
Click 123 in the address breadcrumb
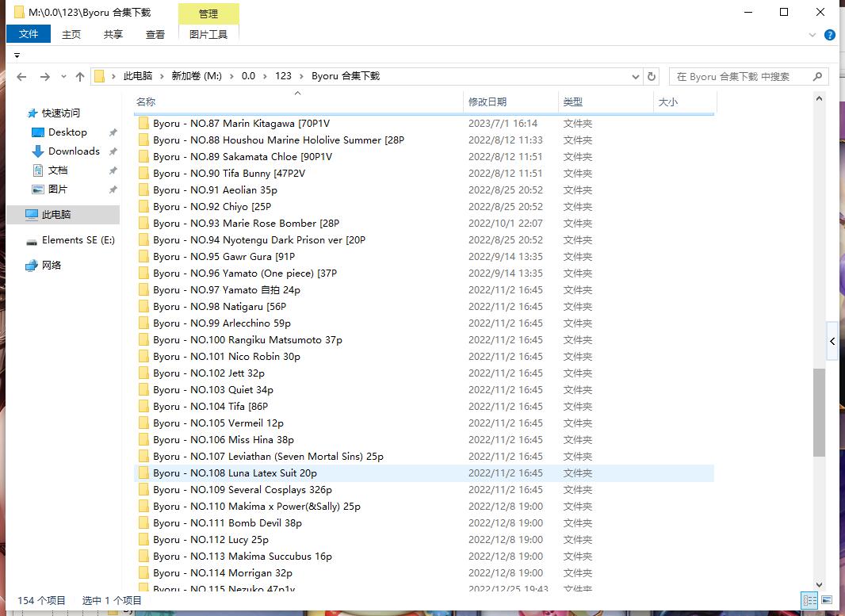(x=283, y=76)
